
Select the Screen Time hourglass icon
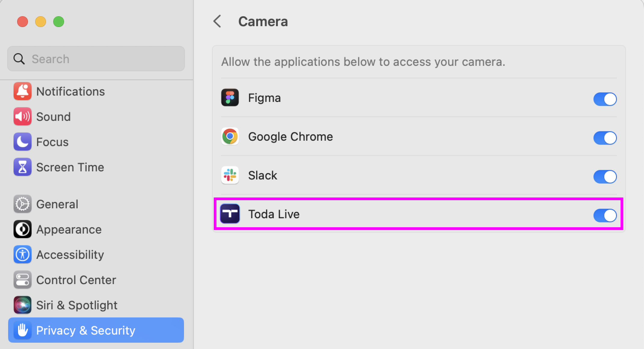pos(22,167)
